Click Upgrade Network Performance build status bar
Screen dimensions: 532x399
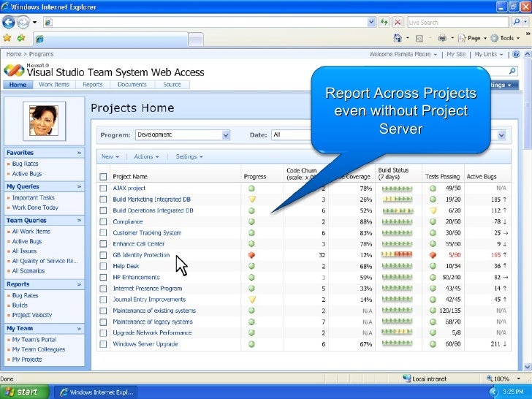[397, 332]
